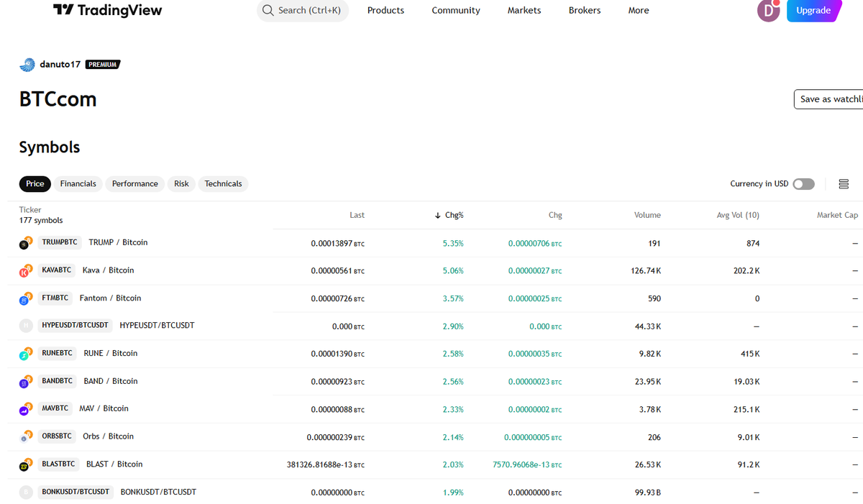This screenshot has width=863, height=504.
Task: Open the table view settings icon
Action: tap(844, 184)
